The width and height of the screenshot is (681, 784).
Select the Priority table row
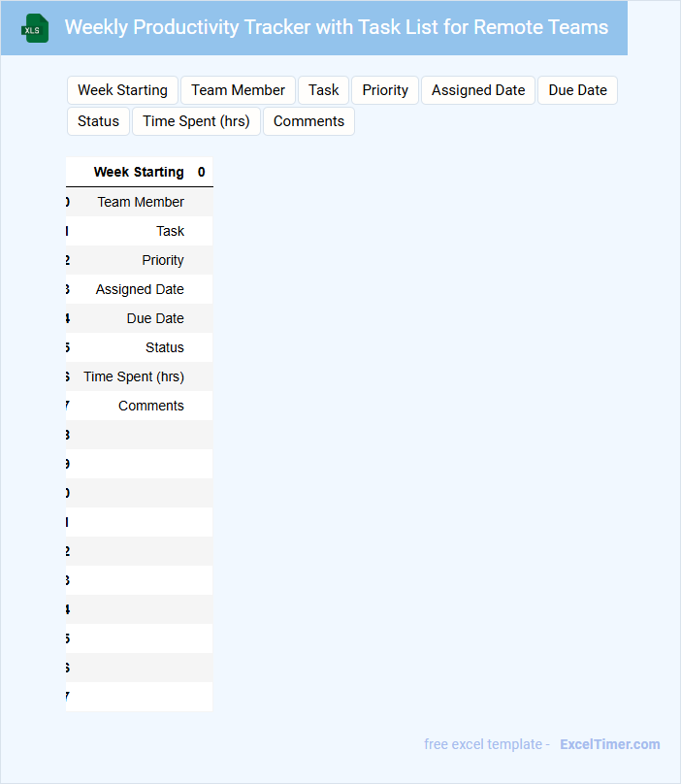[139, 260]
